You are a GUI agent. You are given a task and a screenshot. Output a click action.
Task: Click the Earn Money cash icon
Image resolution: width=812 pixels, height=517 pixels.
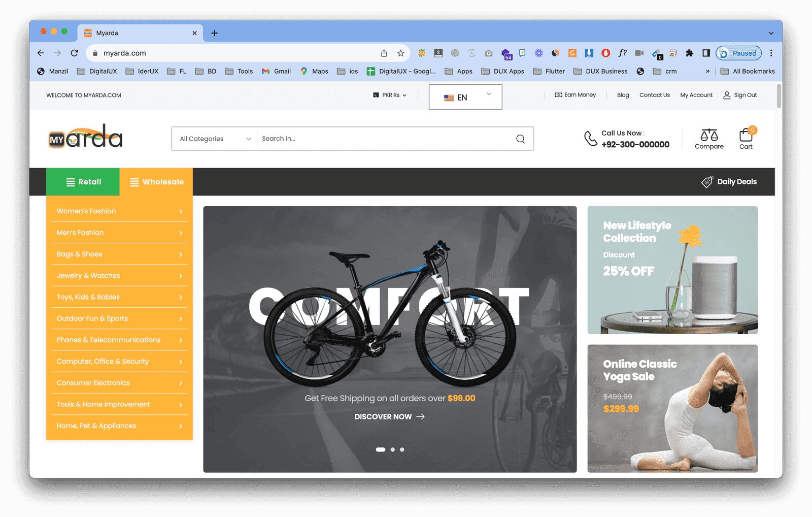coord(558,95)
